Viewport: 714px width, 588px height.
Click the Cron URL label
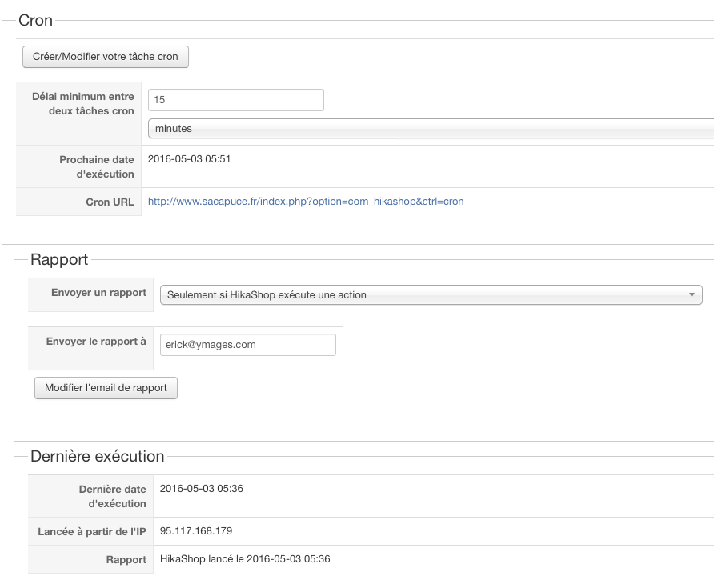[x=110, y=202]
